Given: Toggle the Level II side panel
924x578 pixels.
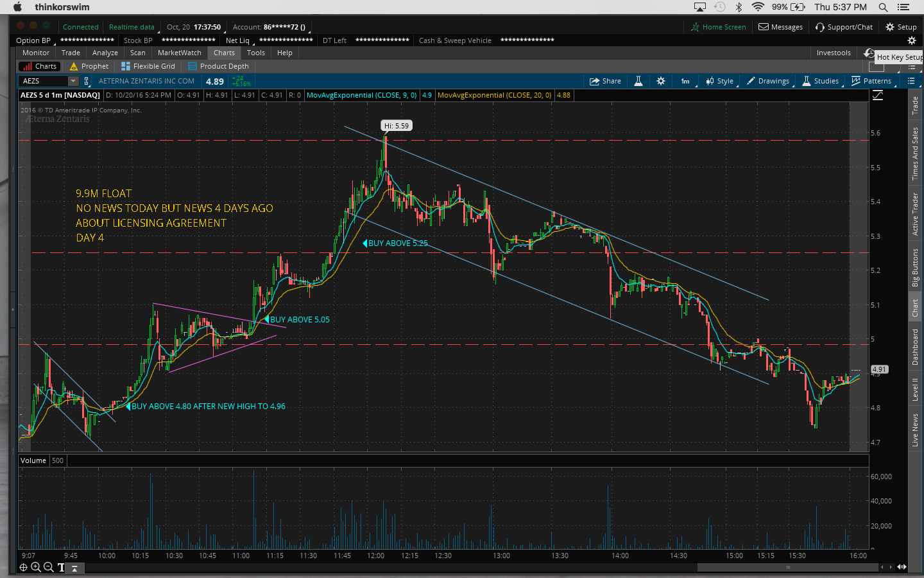Looking at the screenshot, I should [915, 389].
